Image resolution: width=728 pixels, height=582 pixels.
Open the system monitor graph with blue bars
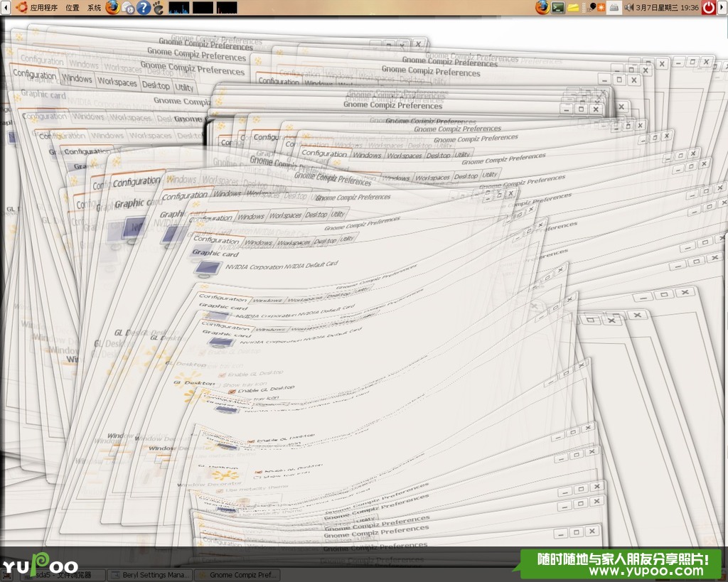pyautogui.click(x=178, y=7)
